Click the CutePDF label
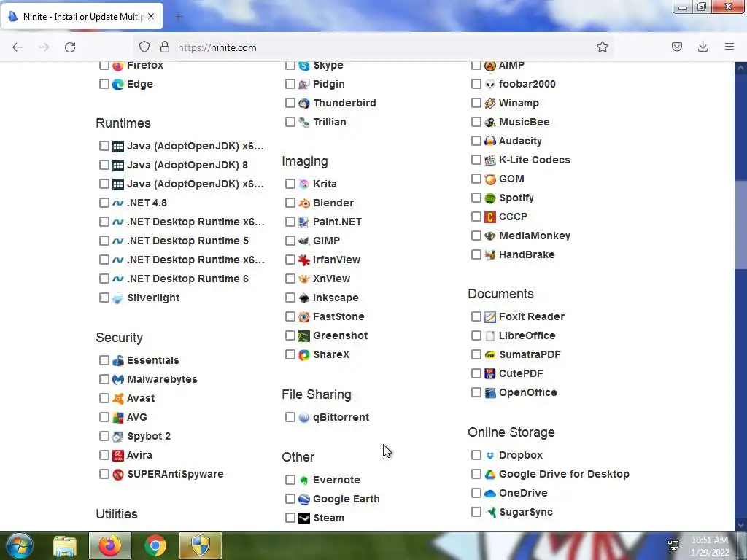747x560 pixels. tap(521, 374)
